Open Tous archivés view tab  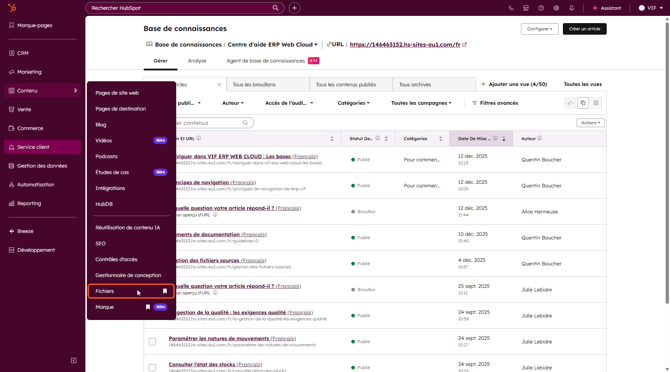pyautogui.click(x=434, y=85)
